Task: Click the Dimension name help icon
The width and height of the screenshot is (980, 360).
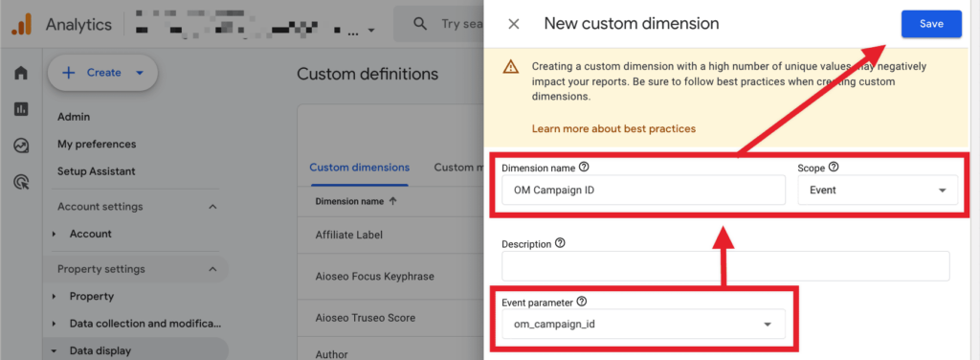Action: 584,167
